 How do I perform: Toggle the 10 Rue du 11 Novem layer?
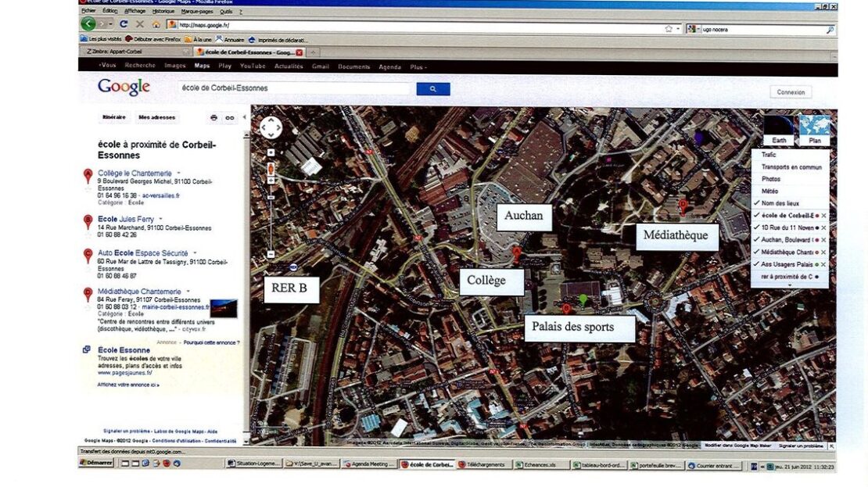click(757, 227)
